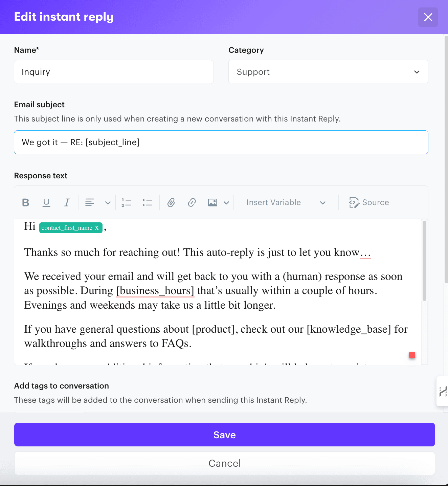Toggle bold formatting in the response editor
This screenshot has height=486, width=448.
(x=25, y=202)
